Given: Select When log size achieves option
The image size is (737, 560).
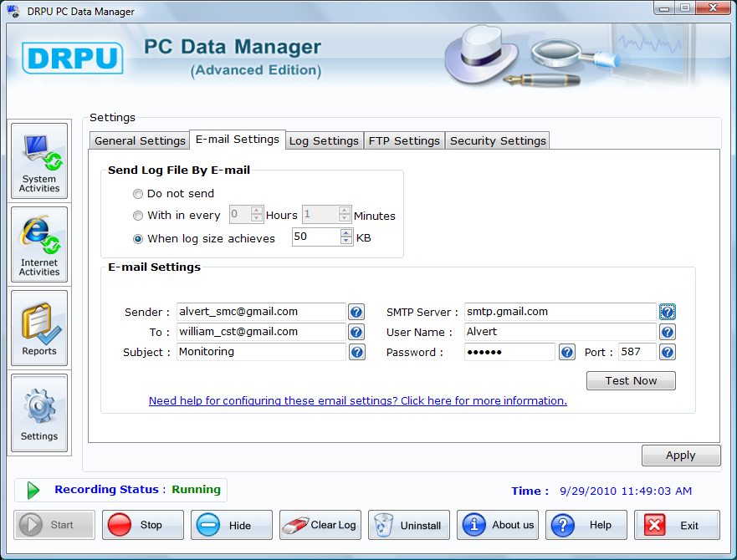Looking at the screenshot, I should click(138, 239).
